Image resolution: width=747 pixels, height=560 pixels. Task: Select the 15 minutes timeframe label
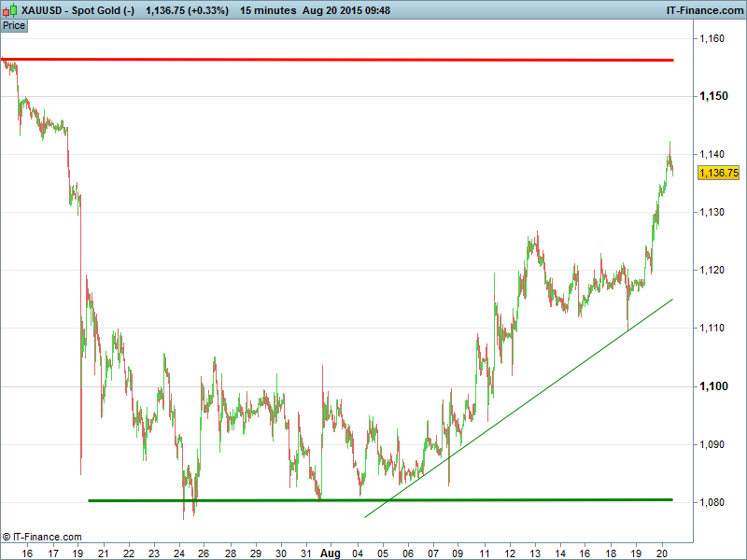click(x=268, y=10)
